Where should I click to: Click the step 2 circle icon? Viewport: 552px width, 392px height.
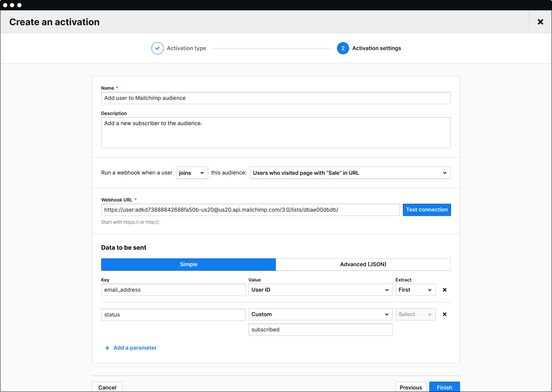click(x=343, y=48)
